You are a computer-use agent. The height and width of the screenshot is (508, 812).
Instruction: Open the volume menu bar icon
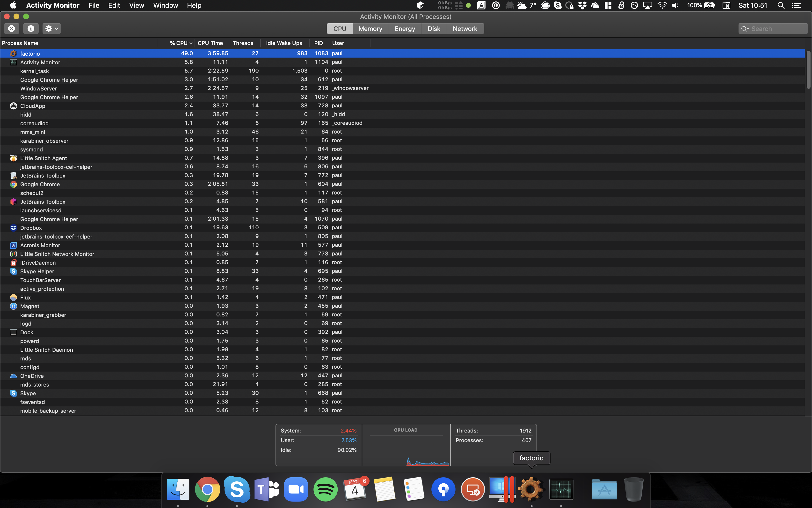coord(675,5)
